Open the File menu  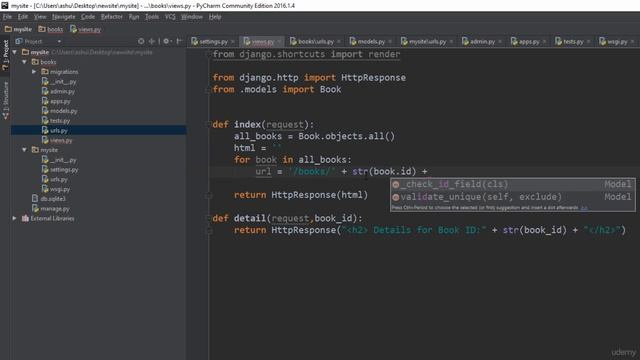(7, 17)
